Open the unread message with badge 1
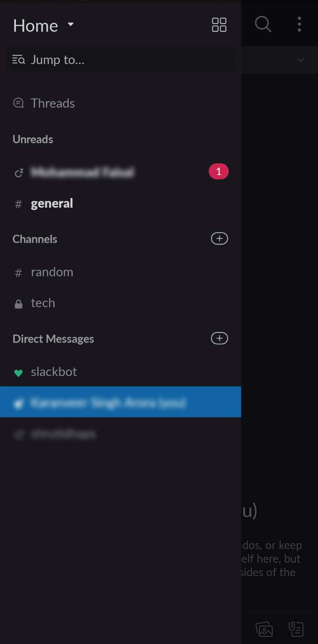 point(121,172)
